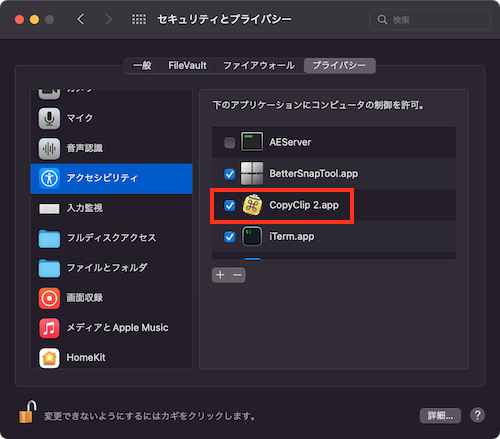Open 音声認識 speech recognition icon
This screenshot has width=500, height=439.
49,148
